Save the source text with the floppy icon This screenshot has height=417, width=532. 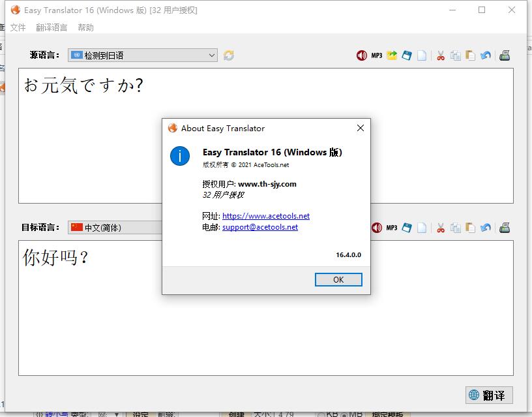407,55
